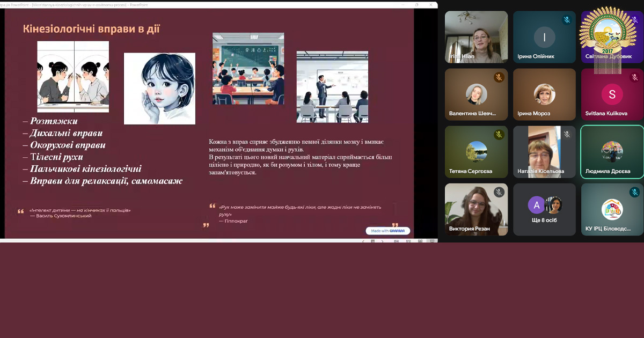The width and height of the screenshot is (644, 338).
Task: Click the anime girl portrait image
Action: (159, 89)
